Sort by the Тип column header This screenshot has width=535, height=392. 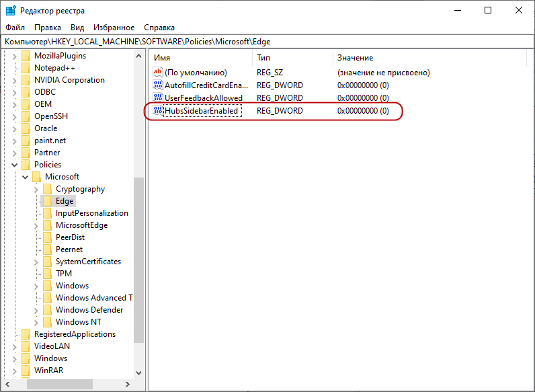tap(292, 58)
